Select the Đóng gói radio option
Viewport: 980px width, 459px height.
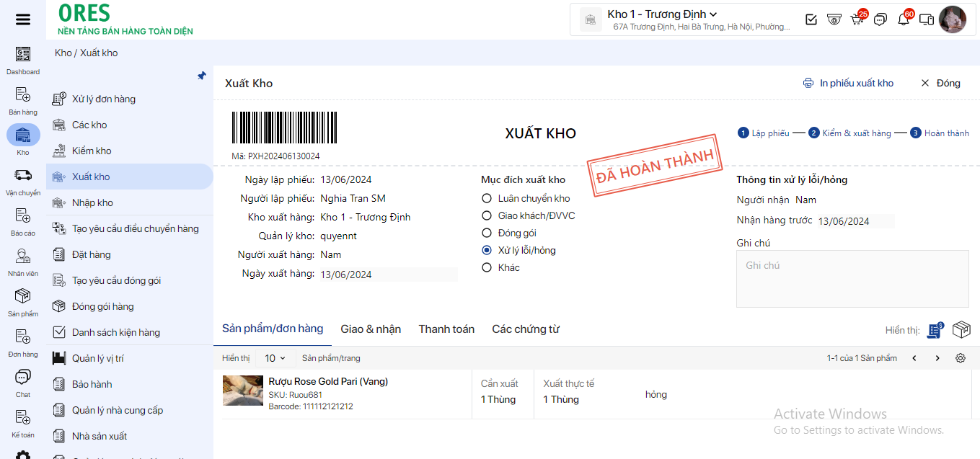pyautogui.click(x=487, y=233)
